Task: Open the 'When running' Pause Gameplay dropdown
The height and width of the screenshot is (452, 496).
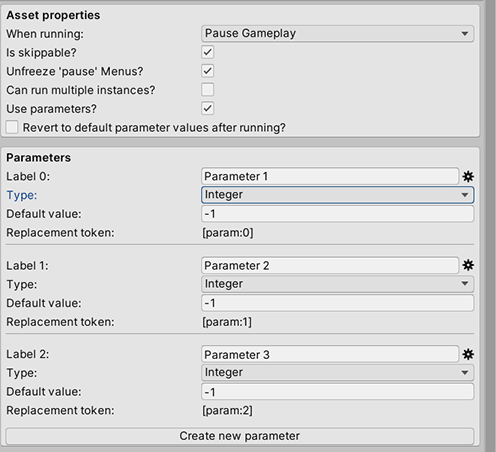Action: pyautogui.click(x=337, y=33)
